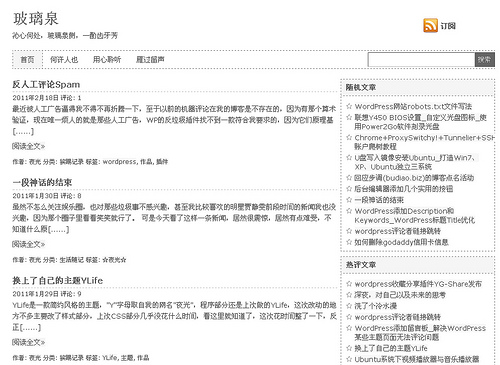The height and width of the screenshot is (365, 500).
Task: Open random article WordPress添加Description和Keywords
Action: pyautogui.click(x=415, y=215)
